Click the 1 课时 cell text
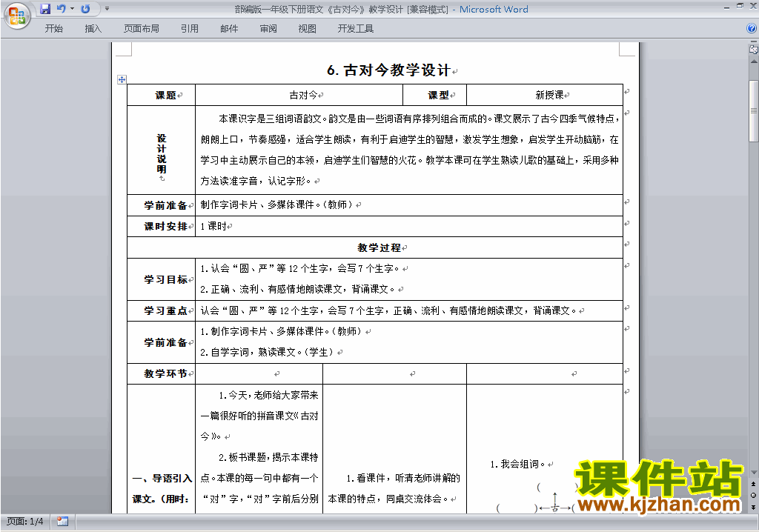The height and width of the screenshot is (532, 759). click(213, 226)
